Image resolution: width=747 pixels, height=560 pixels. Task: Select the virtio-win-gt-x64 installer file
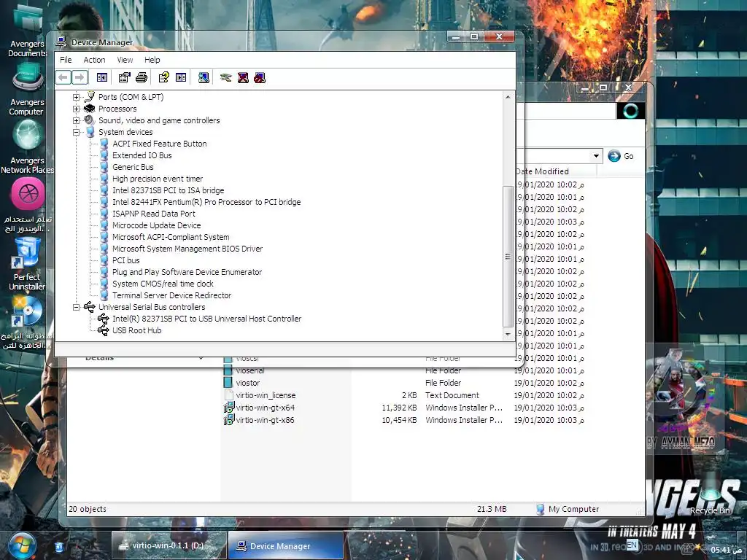pos(260,408)
